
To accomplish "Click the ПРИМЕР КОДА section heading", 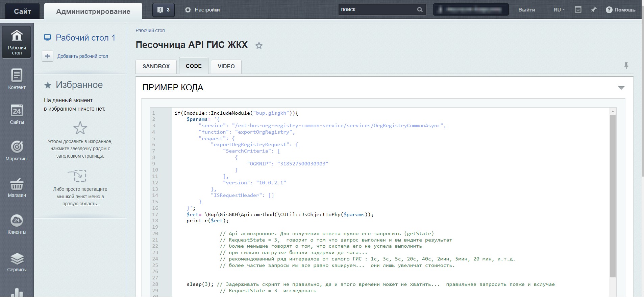I will pos(173,88).
